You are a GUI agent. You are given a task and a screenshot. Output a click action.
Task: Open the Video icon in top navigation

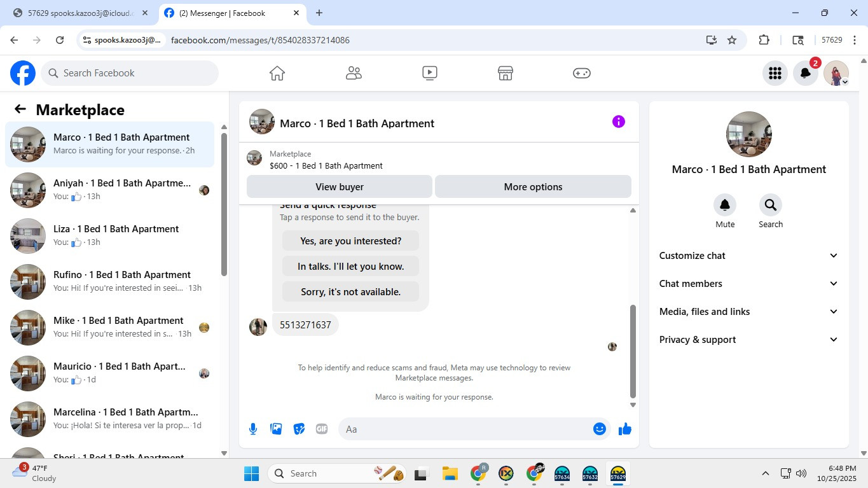tap(430, 73)
